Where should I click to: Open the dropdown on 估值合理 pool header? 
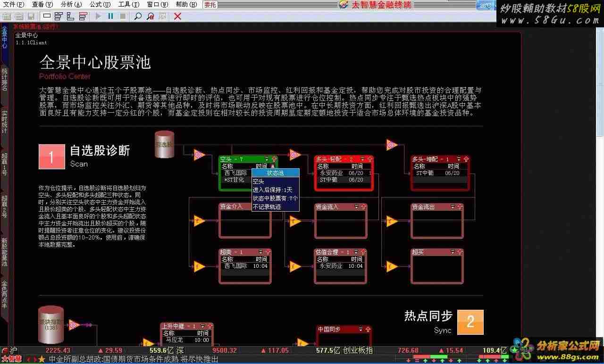[x=356, y=252]
